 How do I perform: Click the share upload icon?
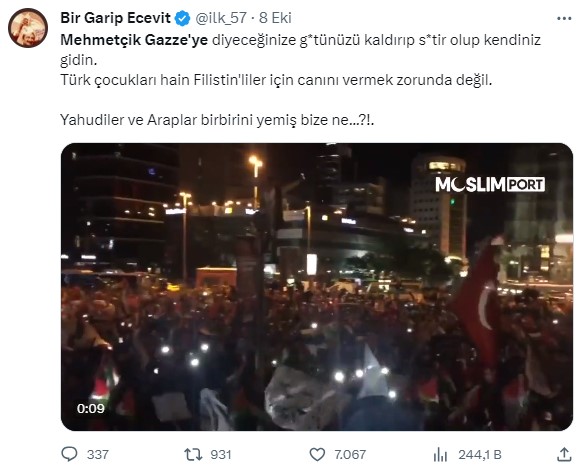click(564, 454)
